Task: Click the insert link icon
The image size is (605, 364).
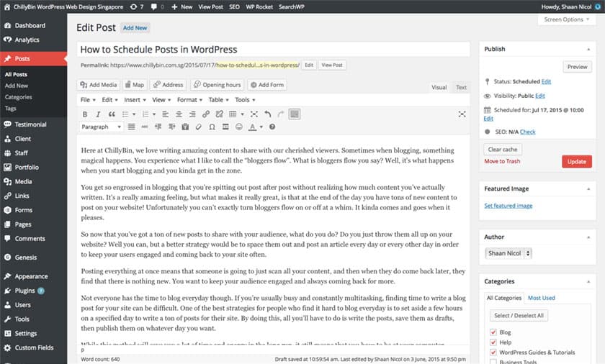Action: pos(206,114)
